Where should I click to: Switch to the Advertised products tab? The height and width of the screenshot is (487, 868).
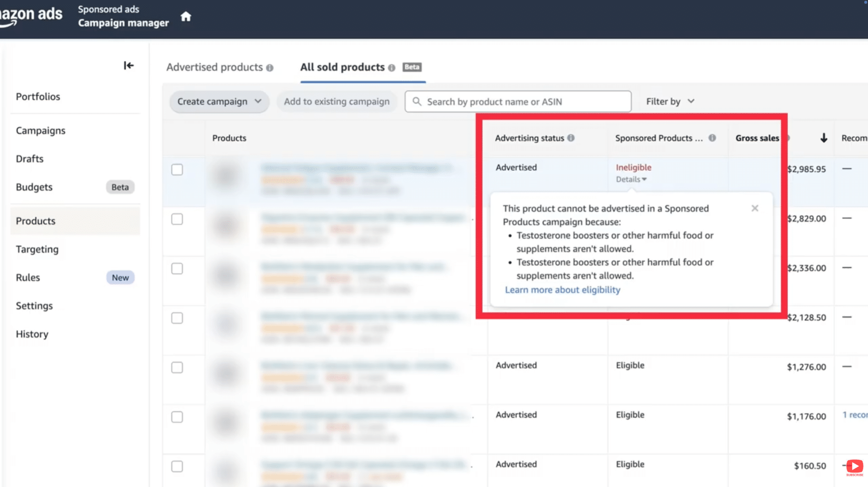point(214,67)
